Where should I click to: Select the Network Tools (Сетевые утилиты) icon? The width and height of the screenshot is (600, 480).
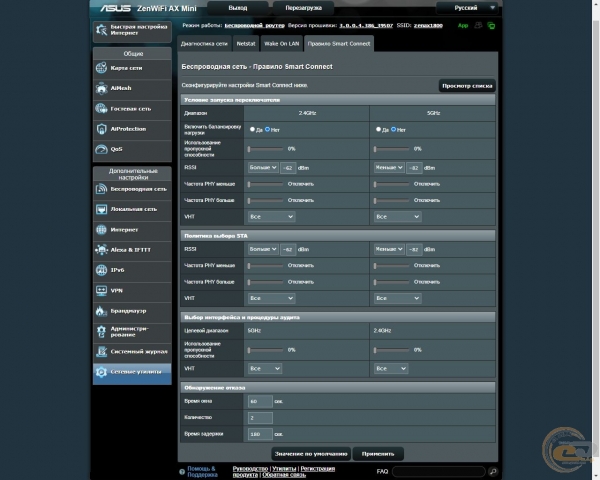click(101, 372)
